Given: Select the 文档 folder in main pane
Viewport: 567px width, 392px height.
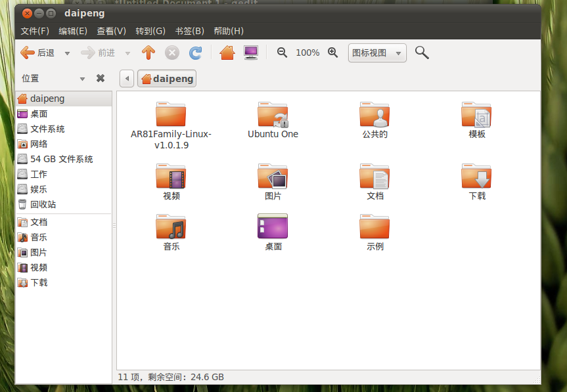Looking at the screenshot, I should point(374,176).
